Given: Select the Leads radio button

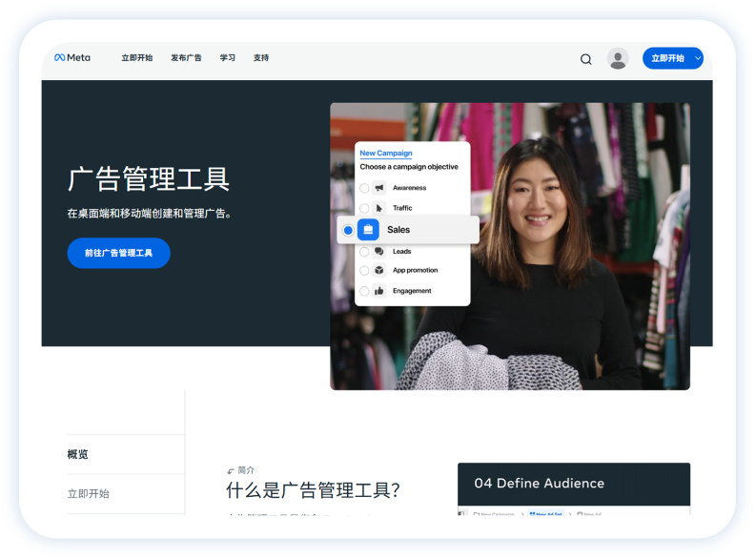Looking at the screenshot, I should pyautogui.click(x=364, y=251).
